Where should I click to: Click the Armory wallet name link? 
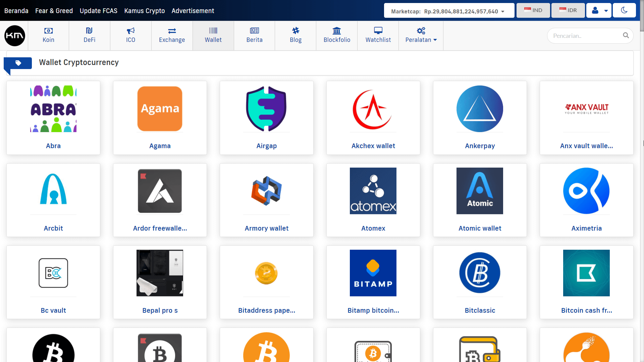click(x=266, y=228)
